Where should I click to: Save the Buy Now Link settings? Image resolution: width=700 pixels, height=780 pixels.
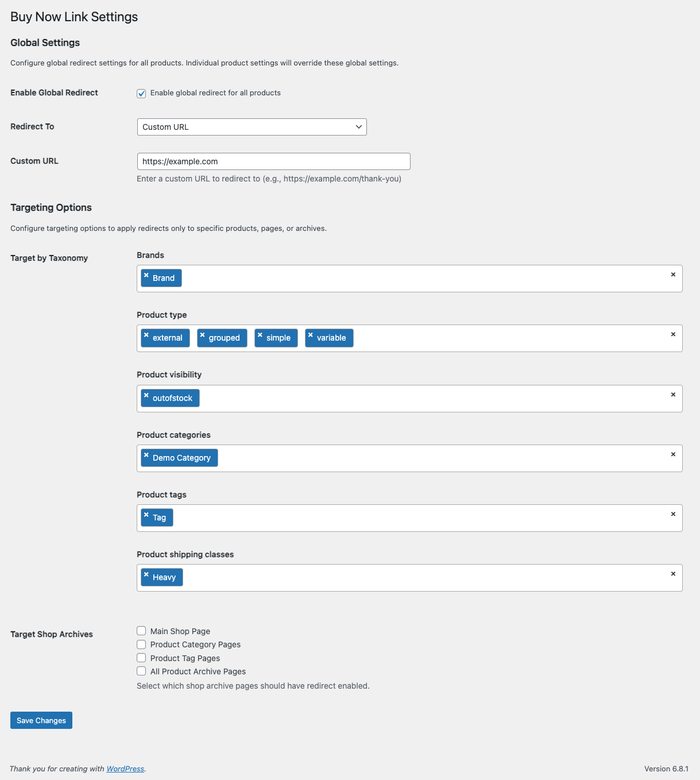[x=41, y=720]
